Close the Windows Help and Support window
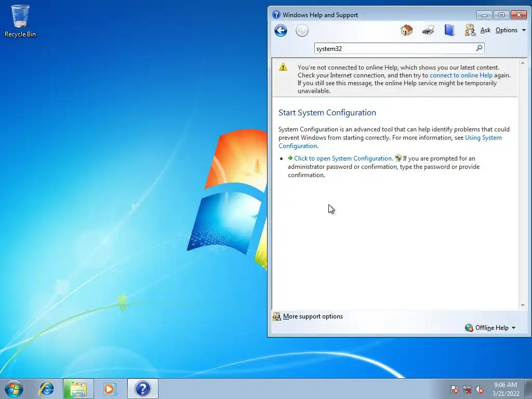This screenshot has height=399, width=532. pos(518,15)
